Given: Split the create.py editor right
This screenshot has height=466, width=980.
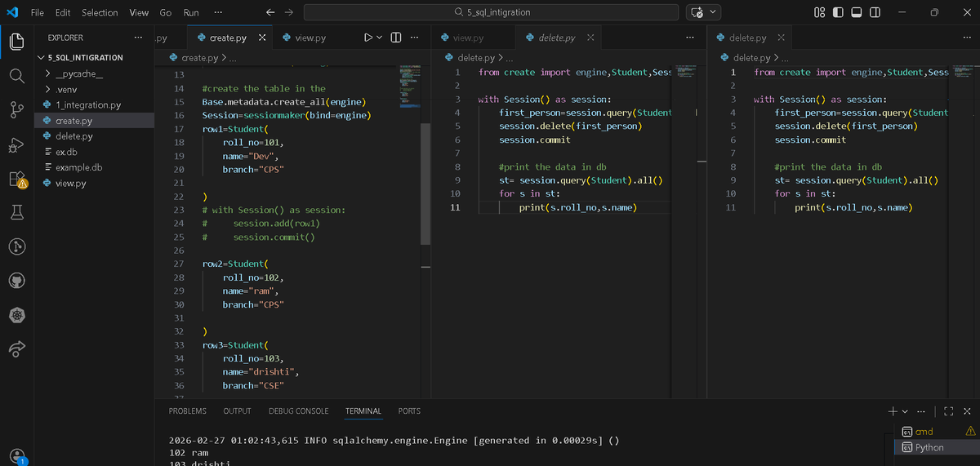Looking at the screenshot, I should (396, 38).
